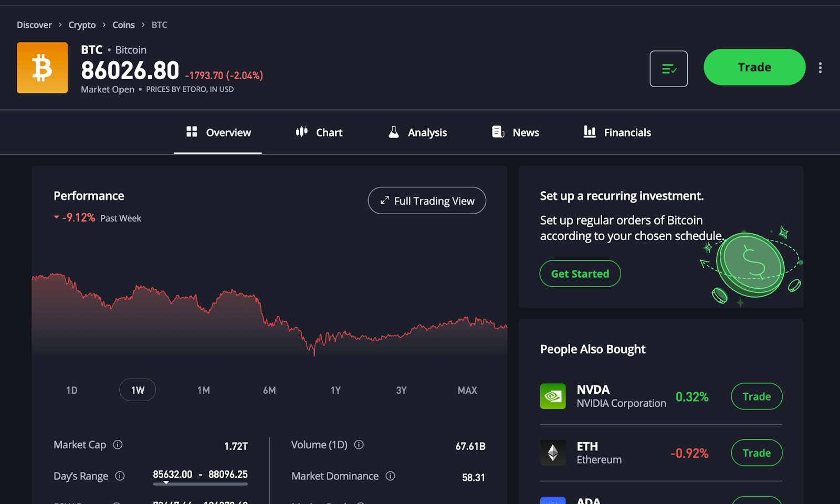
Task: Click the NVIDIA logo in People Also Bought
Action: (x=552, y=396)
